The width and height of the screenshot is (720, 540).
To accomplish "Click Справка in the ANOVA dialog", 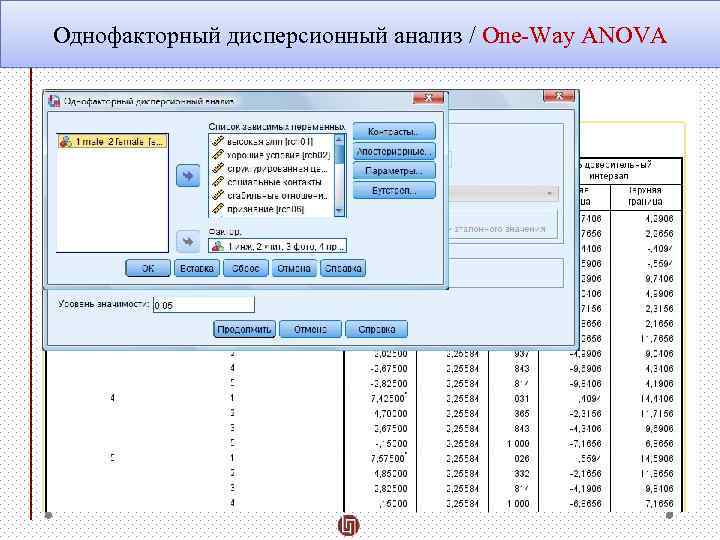I will pos(343,268).
